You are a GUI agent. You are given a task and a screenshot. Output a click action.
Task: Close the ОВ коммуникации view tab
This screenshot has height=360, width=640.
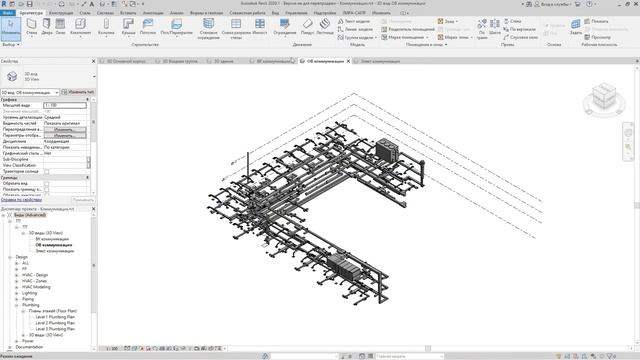348,61
